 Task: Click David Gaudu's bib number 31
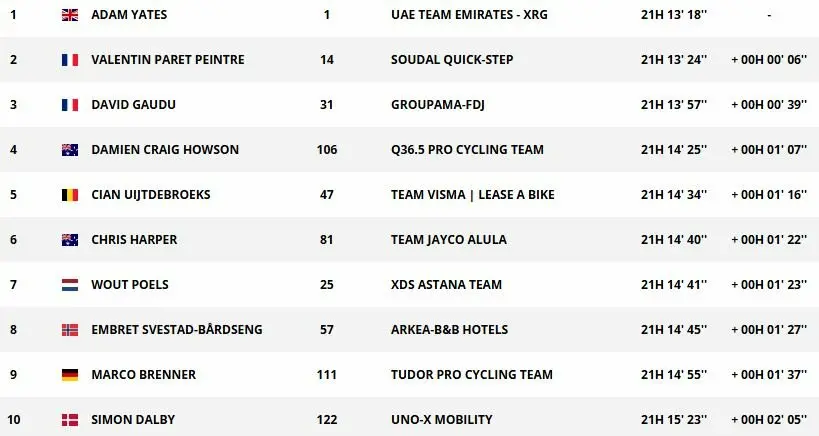pyautogui.click(x=327, y=105)
